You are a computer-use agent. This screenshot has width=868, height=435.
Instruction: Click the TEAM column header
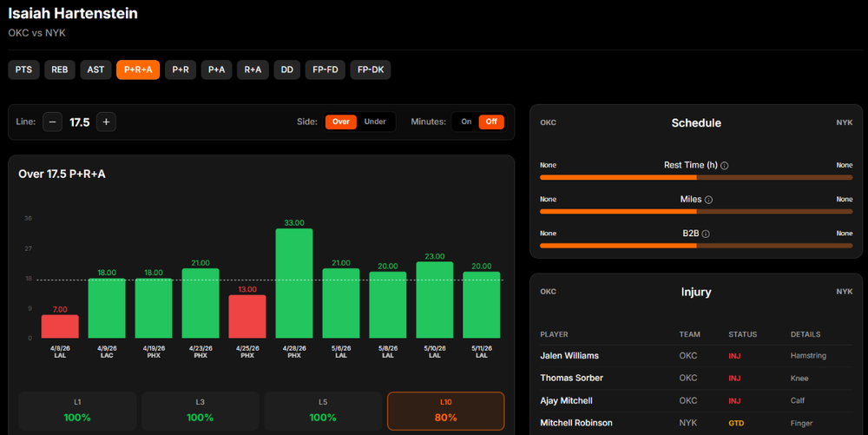click(690, 334)
